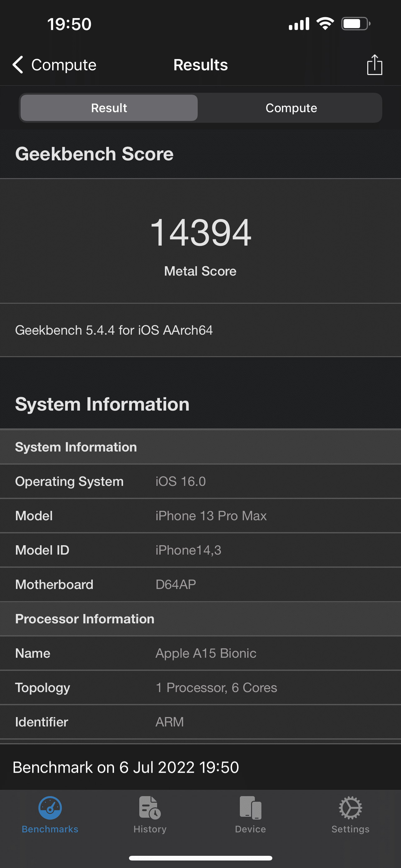Tap the Motherboard D64AP row
Viewport: 401px width, 868px height.
pyautogui.click(x=200, y=584)
